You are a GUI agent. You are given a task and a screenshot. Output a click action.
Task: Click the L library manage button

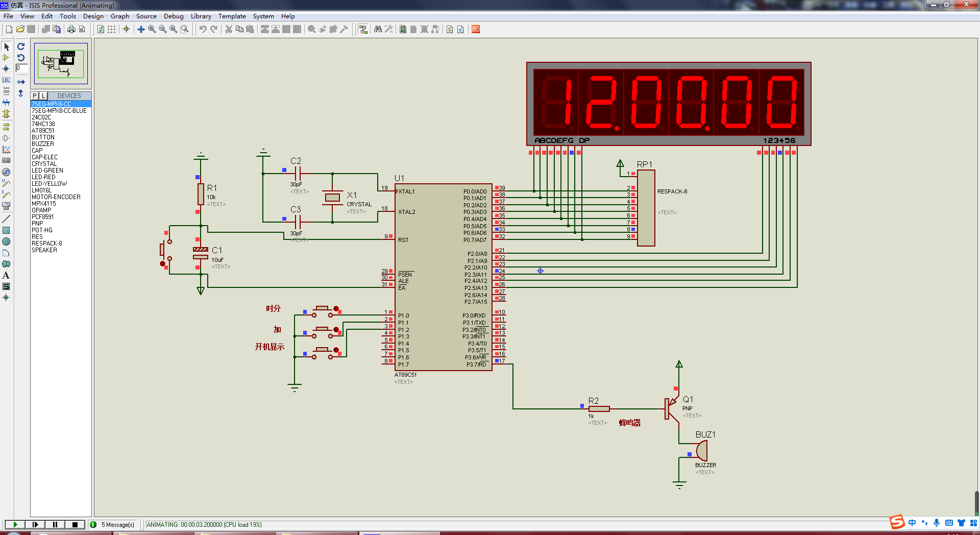point(43,95)
